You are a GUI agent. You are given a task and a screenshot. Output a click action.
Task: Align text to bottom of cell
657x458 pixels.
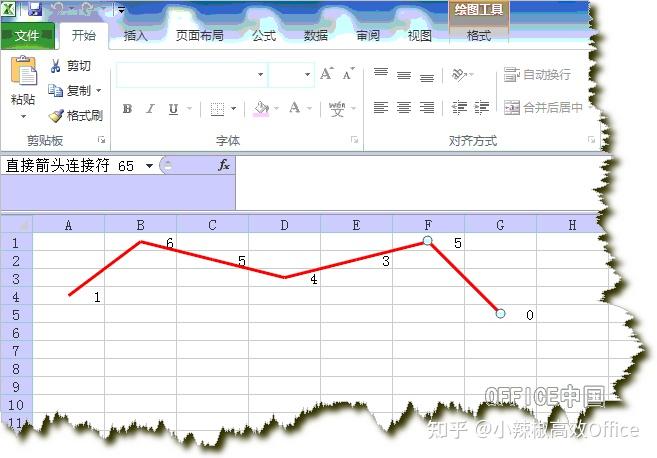[427, 76]
